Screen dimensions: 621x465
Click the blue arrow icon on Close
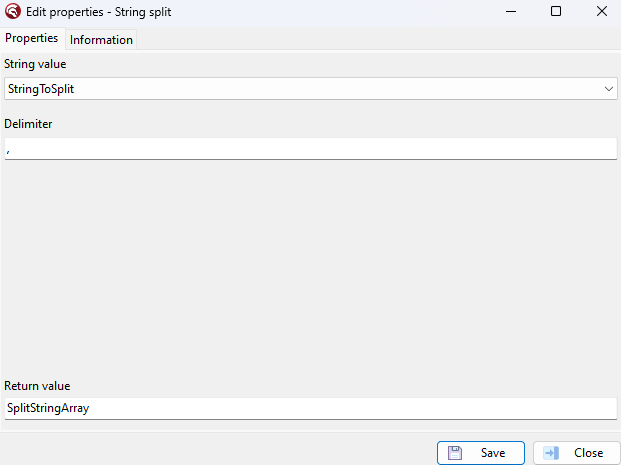pos(551,452)
